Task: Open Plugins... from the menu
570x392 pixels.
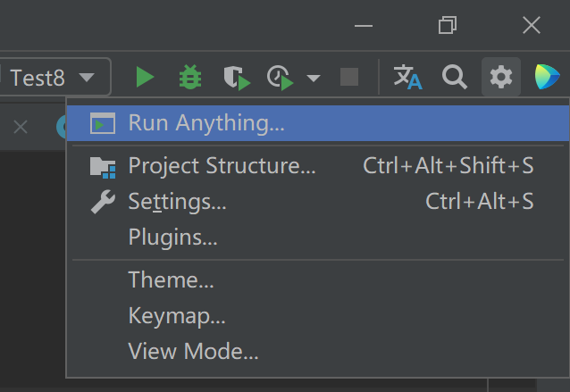Action: point(172,237)
